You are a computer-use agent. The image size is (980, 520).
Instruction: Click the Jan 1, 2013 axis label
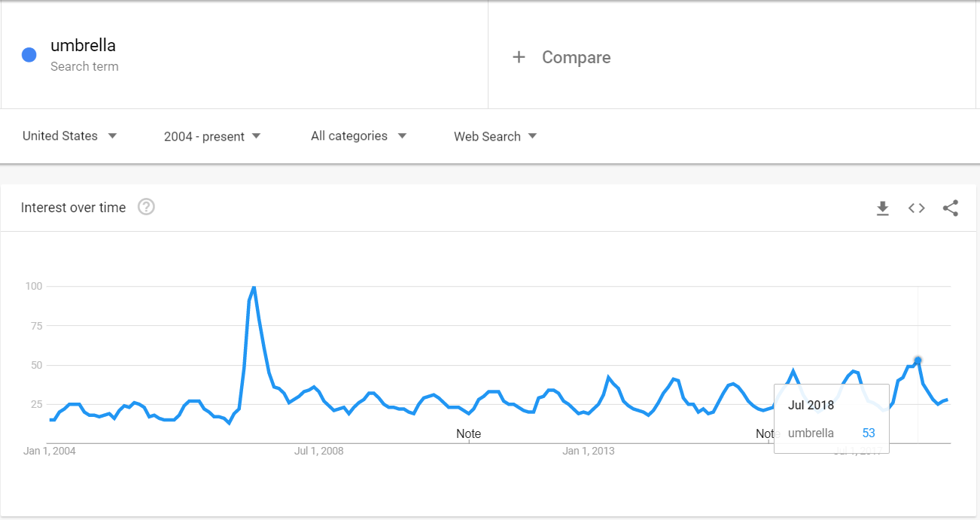pyautogui.click(x=589, y=451)
